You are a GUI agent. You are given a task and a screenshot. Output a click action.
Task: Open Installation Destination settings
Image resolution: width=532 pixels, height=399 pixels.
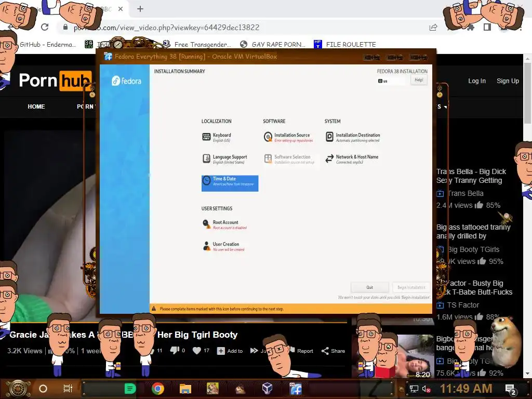click(x=353, y=137)
